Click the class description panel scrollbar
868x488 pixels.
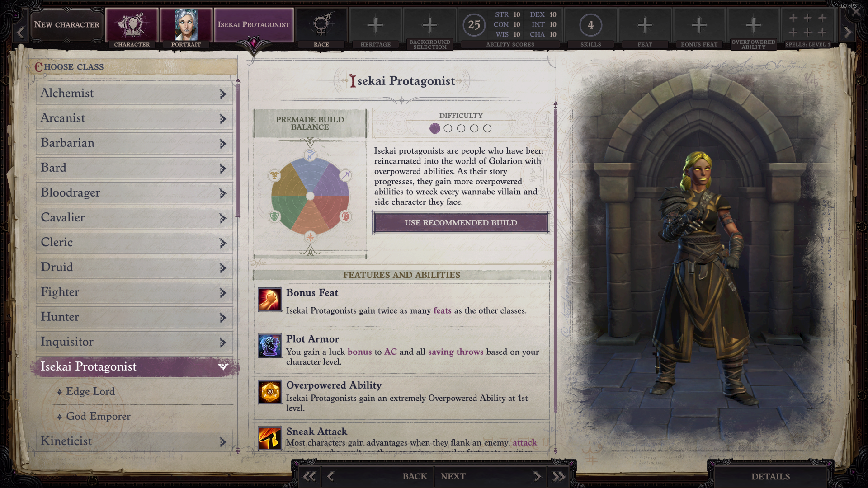(556, 258)
